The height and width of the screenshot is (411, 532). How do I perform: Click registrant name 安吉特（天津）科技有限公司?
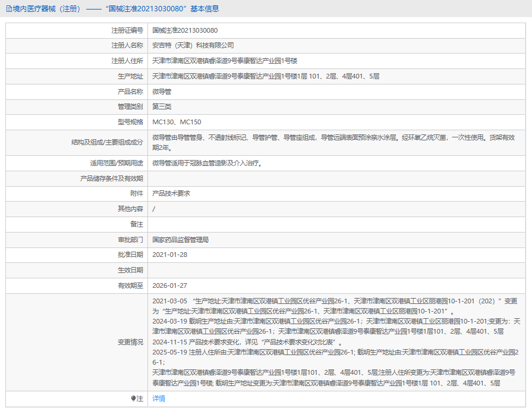[193, 45]
